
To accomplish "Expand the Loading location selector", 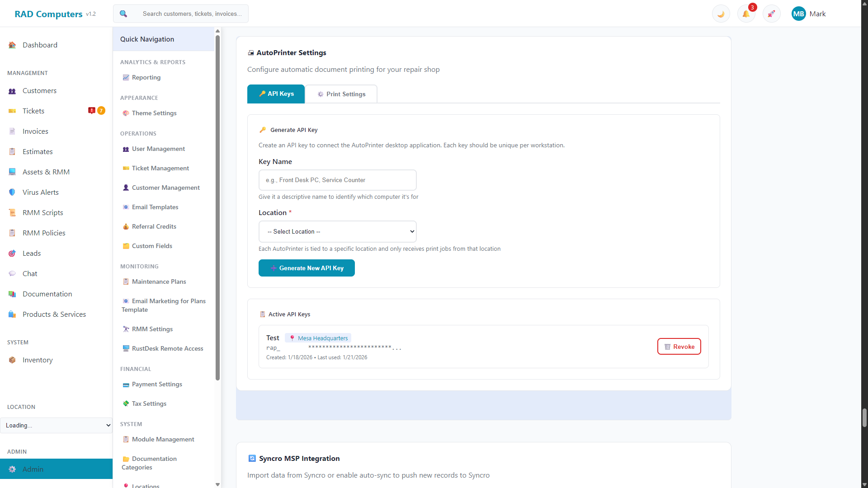I will (56, 425).
